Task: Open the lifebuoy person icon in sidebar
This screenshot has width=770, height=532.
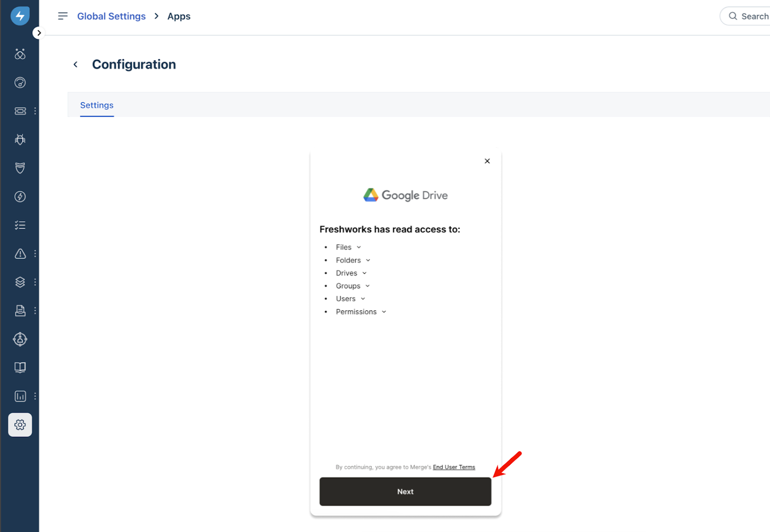Action: (x=20, y=339)
